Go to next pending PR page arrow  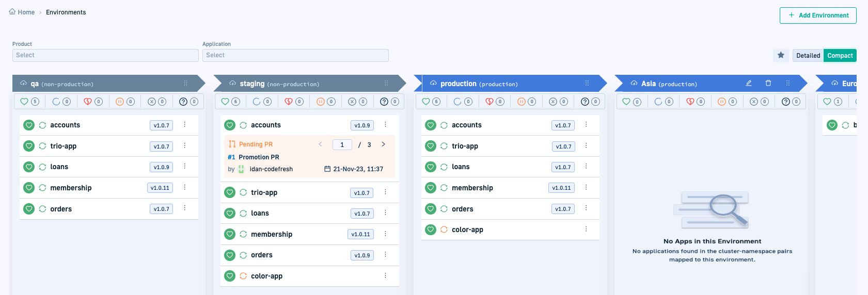point(383,144)
